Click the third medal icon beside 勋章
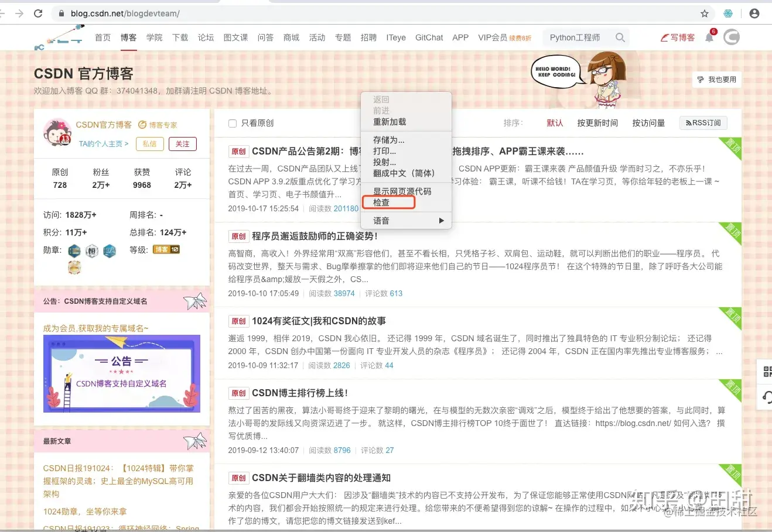 (x=110, y=251)
